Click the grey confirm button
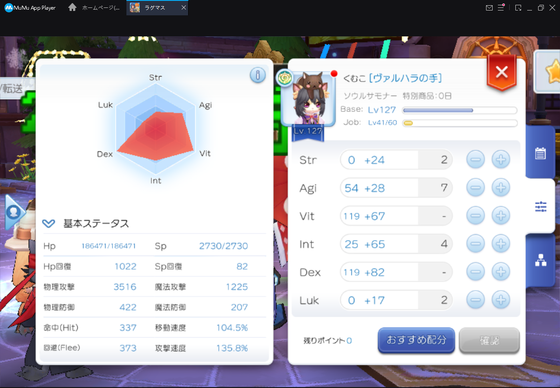Viewport: 560px width, 388px height. point(489,340)
